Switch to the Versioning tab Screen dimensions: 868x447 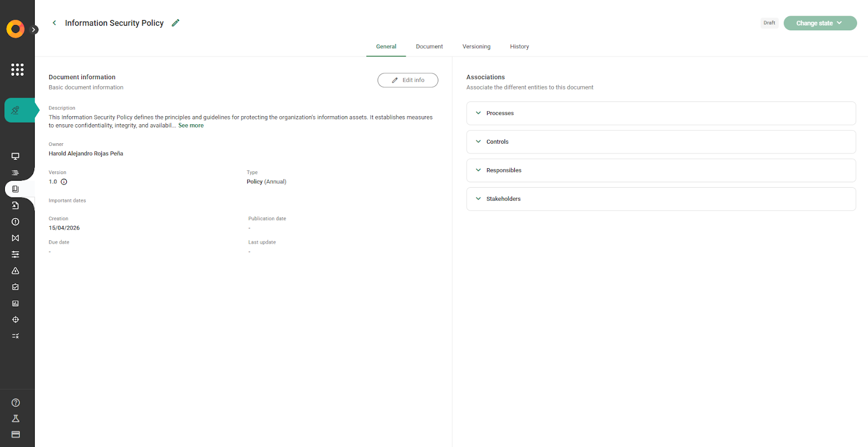point(476,47)
